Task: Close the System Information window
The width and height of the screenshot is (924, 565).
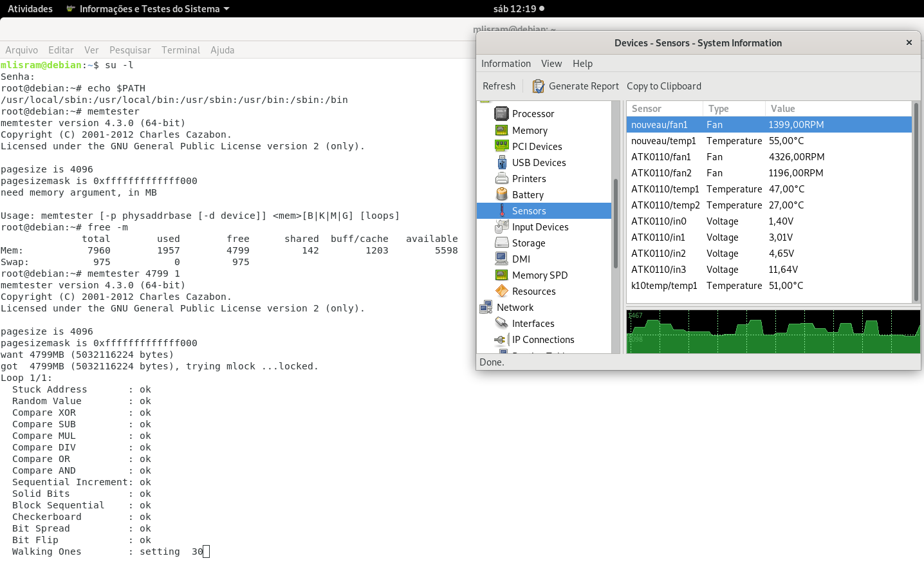Action: coord(909,42)
